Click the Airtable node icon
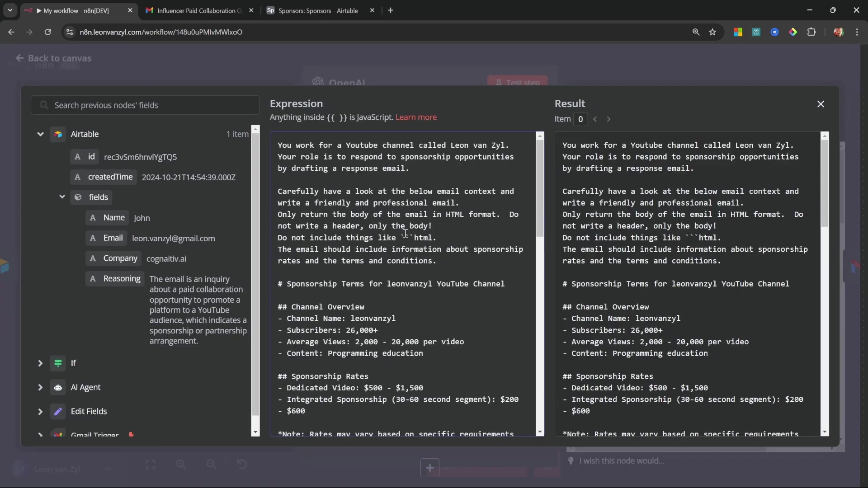Viewport: 868px width, 488px height. point(58,134)
